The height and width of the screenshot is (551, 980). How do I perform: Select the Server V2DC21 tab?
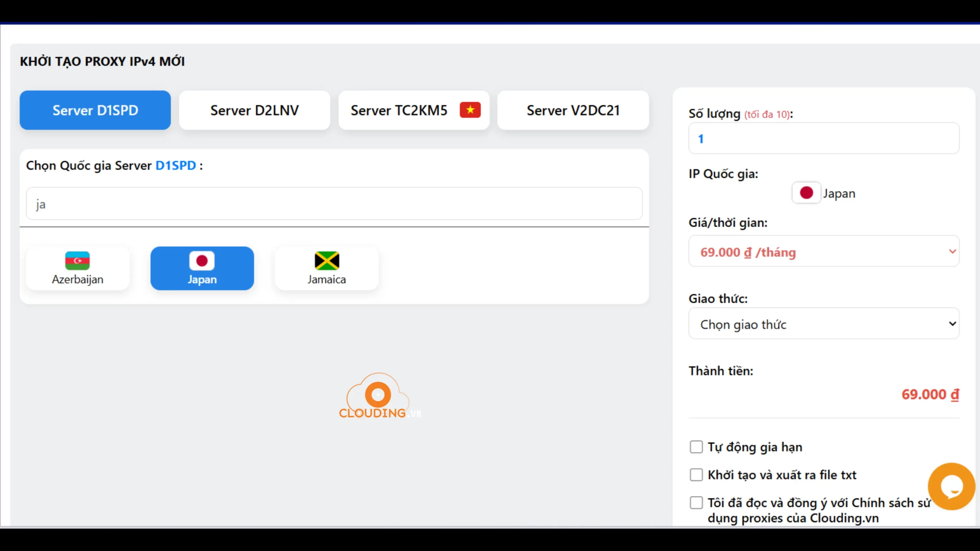coord(573,110)
